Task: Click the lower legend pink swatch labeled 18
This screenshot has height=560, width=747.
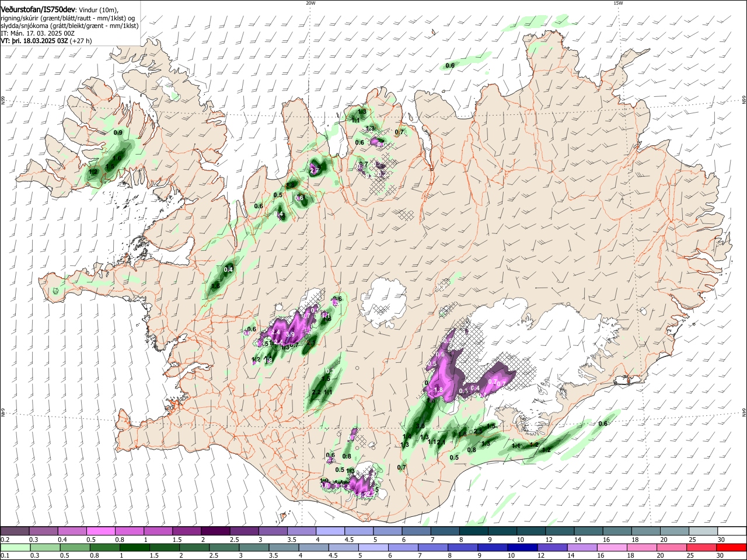Action: (x=641, y=547)
